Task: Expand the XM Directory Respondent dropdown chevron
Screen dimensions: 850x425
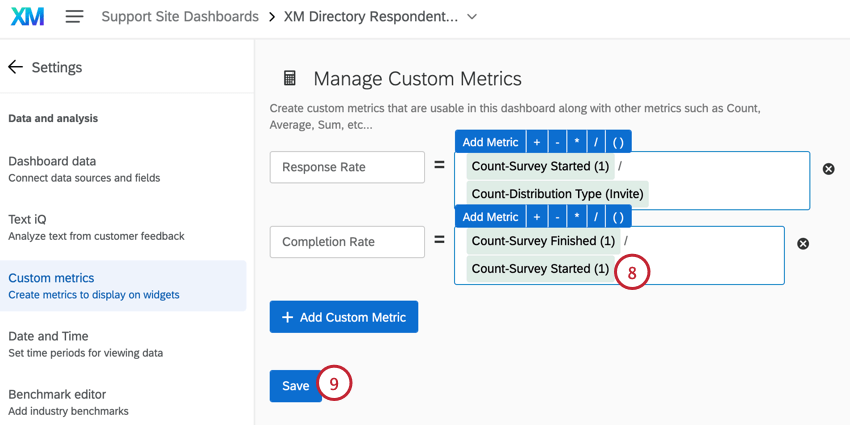Action: point(472,17)
